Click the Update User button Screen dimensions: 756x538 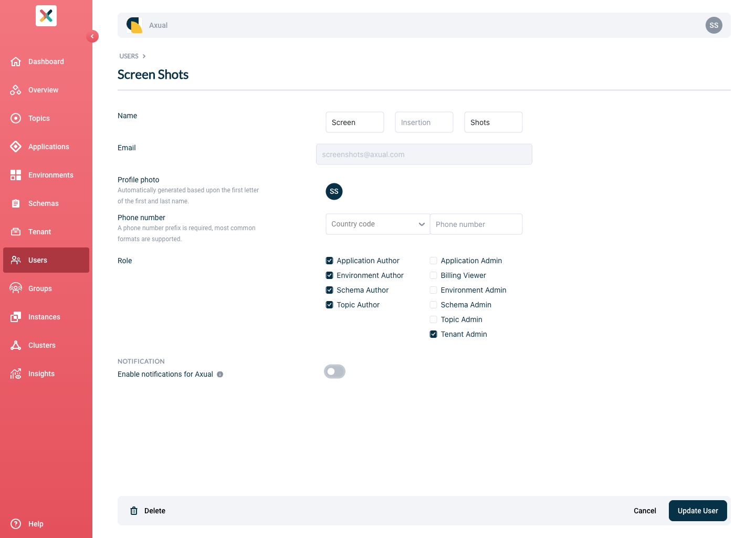point(698,511)
